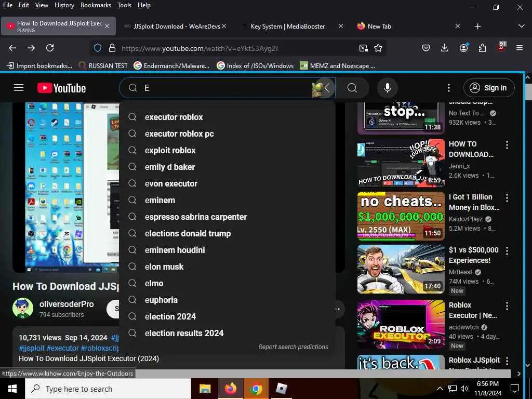
Task: Open the Firefox account icon
Action: point(463,48)
